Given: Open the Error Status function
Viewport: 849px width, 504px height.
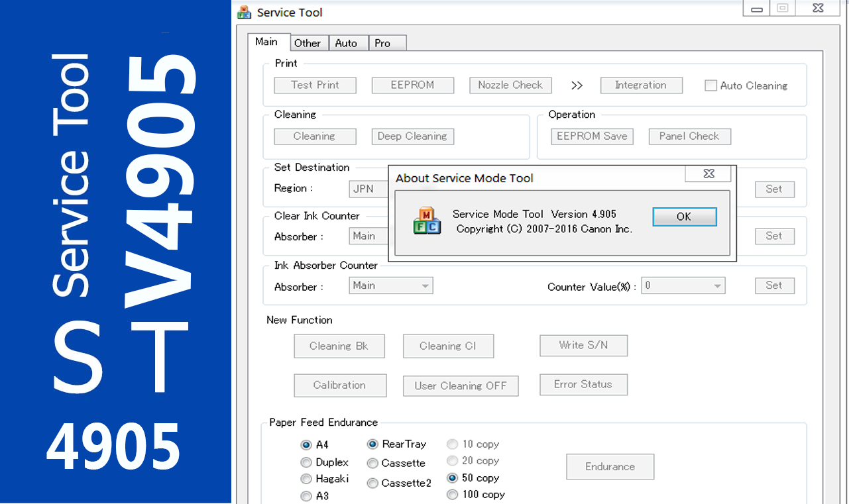Looking at the screenshot, I should [583, 384].
